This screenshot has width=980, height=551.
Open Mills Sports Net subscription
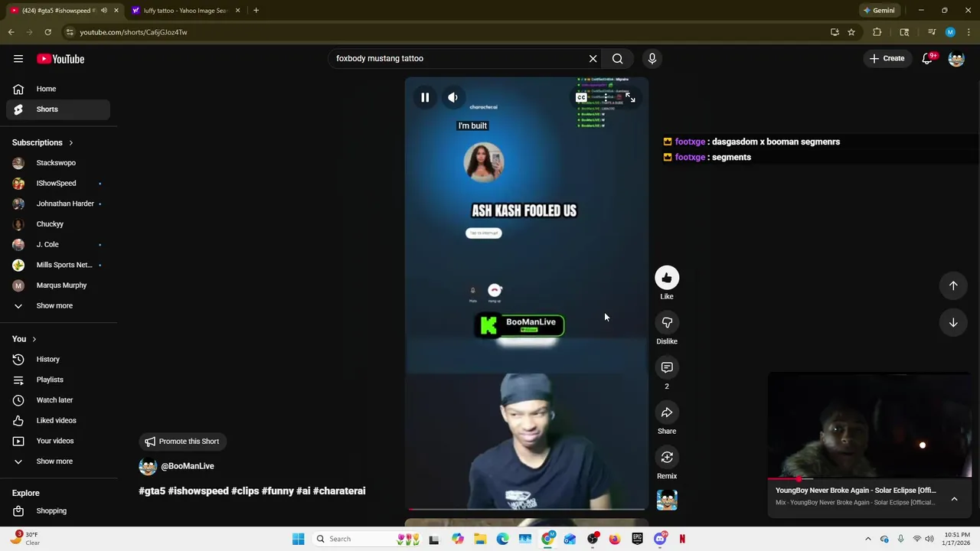point(58,265)
